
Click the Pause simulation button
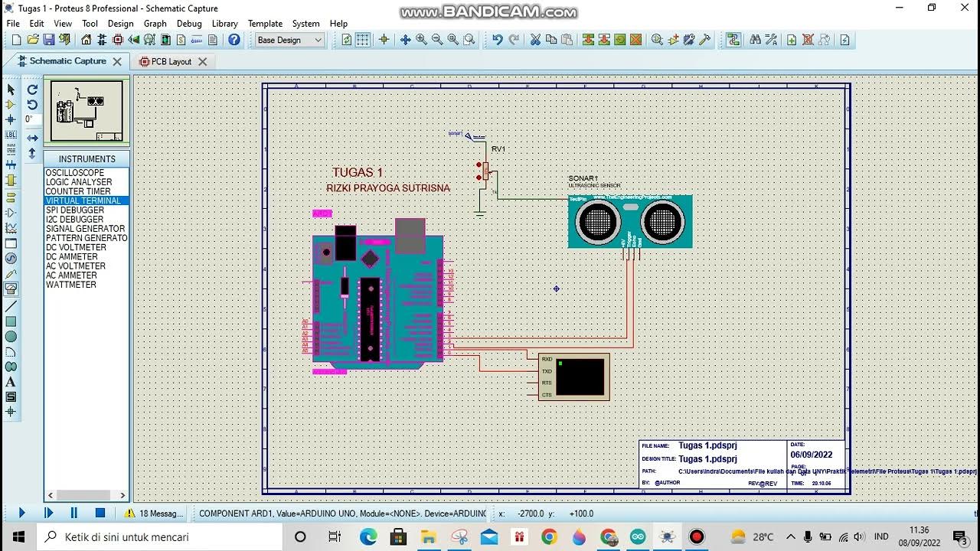[x=74, y=513]
